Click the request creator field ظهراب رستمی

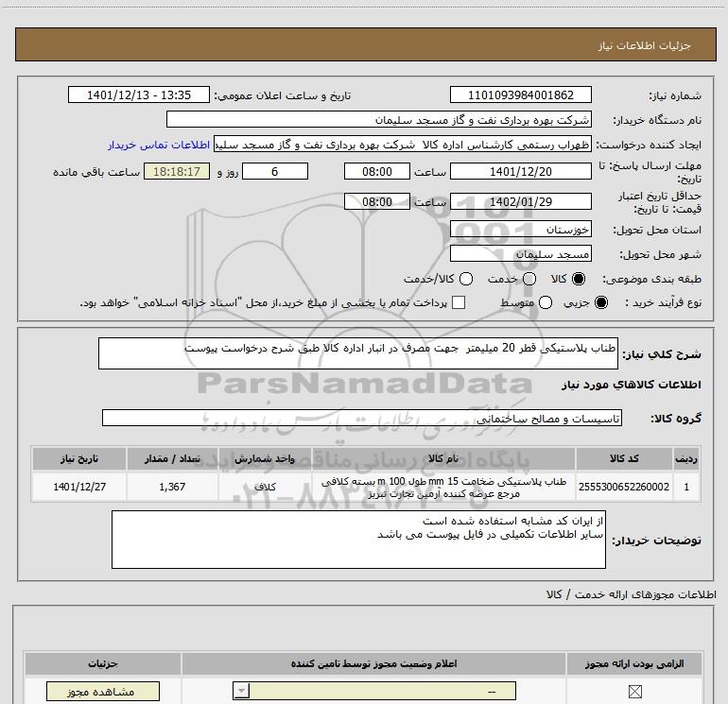402,145
